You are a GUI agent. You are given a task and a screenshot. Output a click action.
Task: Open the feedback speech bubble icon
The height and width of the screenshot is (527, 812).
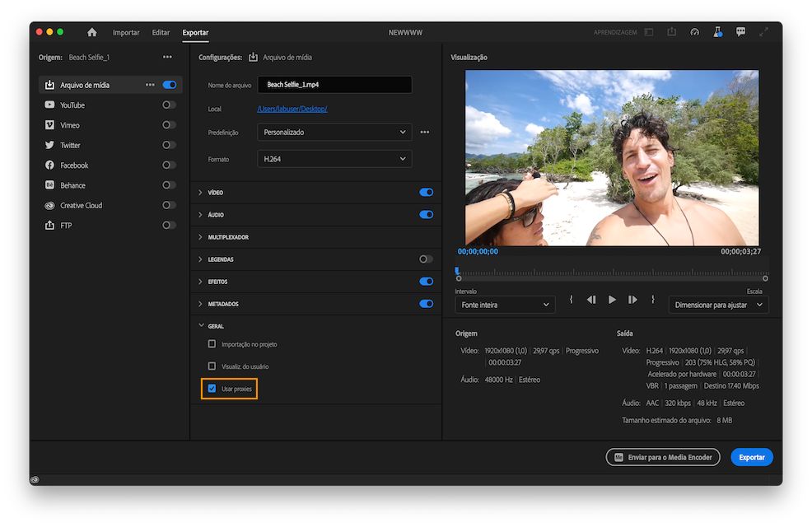pyautogui.click(x=740, y=31)
